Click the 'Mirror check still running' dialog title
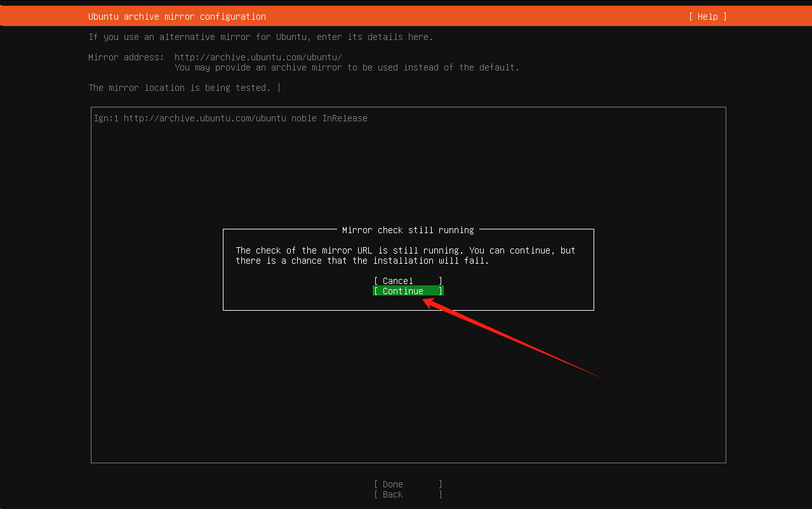This screenshot has width=812, height=509. tap(408, 230)
